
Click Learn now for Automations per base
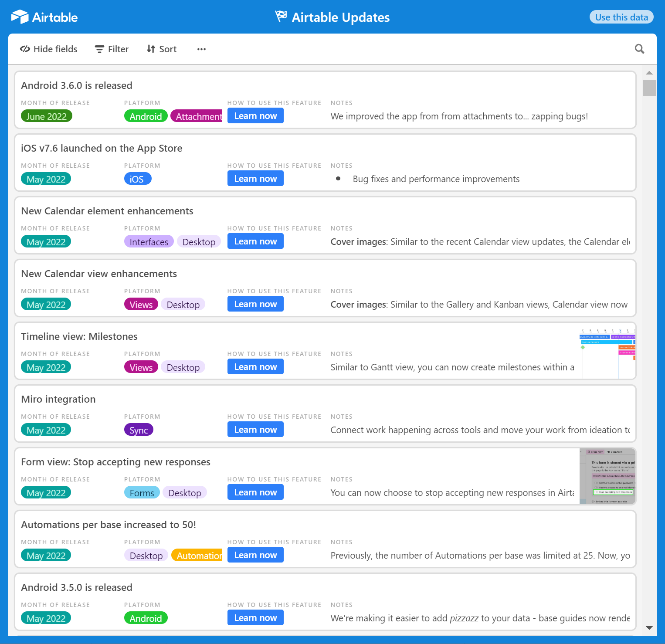tap(255, 555)
